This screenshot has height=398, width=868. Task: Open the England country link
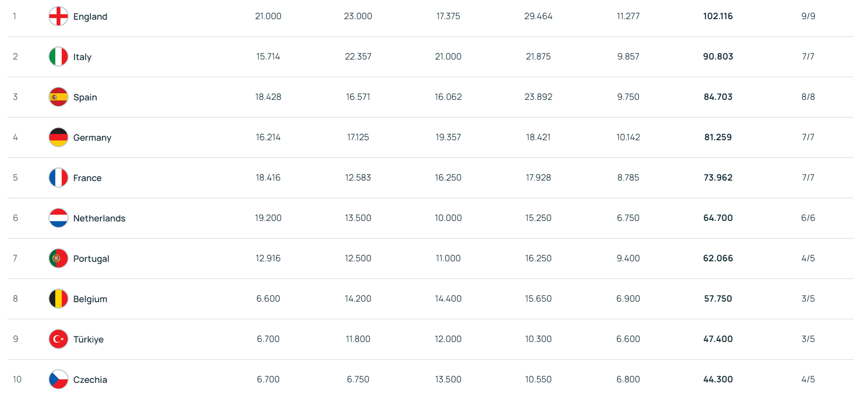[x=90, y=17]
